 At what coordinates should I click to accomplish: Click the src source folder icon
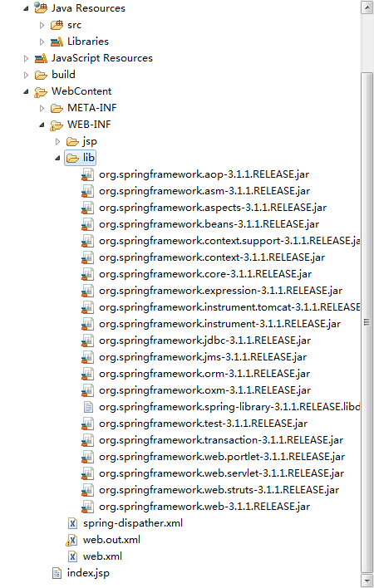(x=57, y=25)
